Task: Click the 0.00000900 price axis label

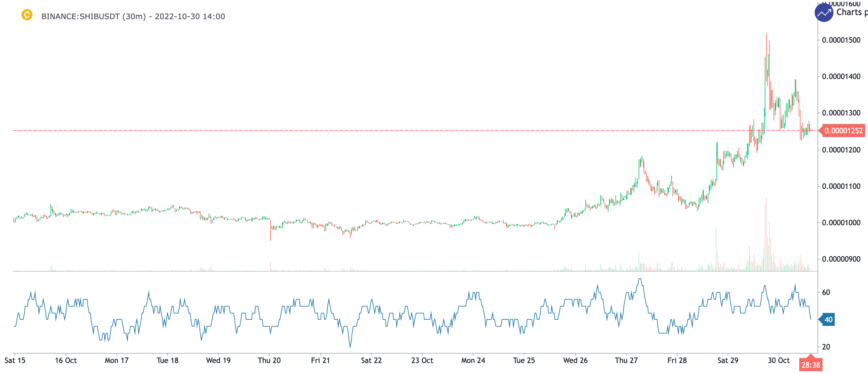Action: 841,259
